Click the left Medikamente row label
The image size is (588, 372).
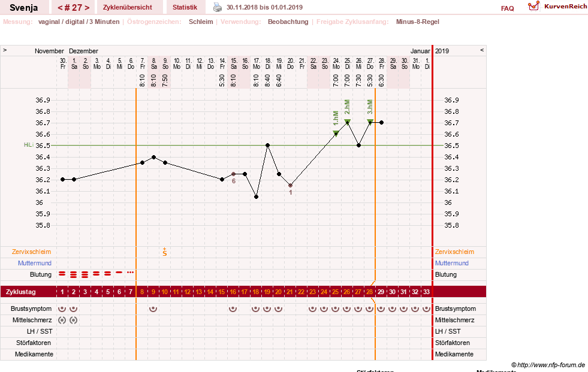34,354
